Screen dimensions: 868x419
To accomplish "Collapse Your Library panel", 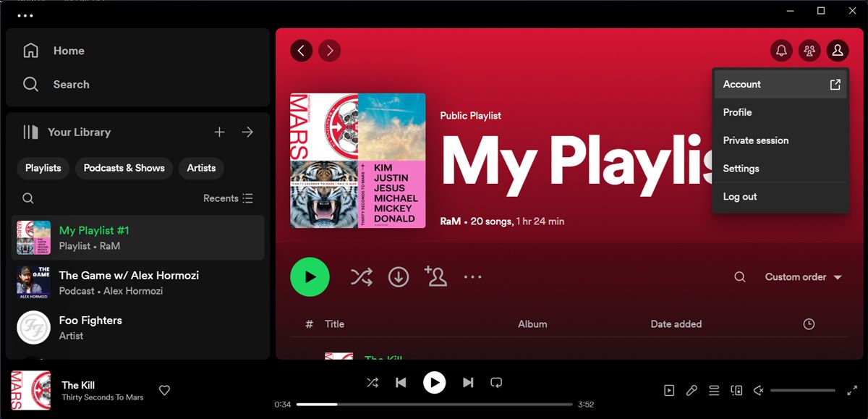I will coord(67,132).
